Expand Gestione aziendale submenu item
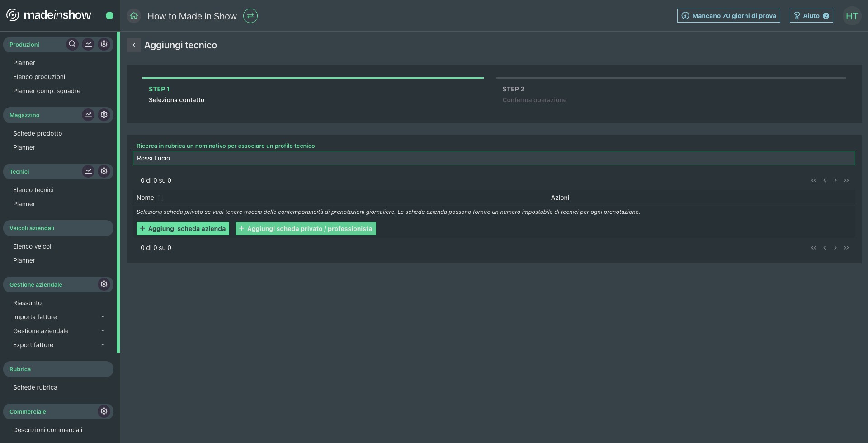This screenshot has height=443, width=868. (x=102, y=331)
